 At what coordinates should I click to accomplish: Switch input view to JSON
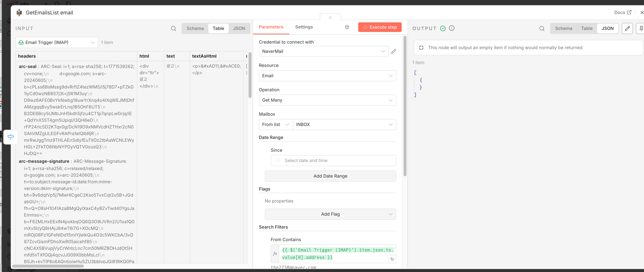coord(239,29)
